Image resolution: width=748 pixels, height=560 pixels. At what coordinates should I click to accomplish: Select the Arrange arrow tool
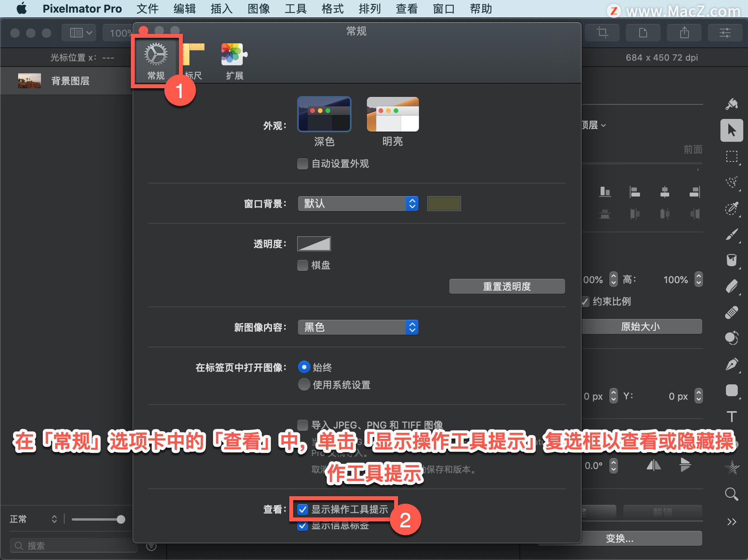(x=732, y=130)
